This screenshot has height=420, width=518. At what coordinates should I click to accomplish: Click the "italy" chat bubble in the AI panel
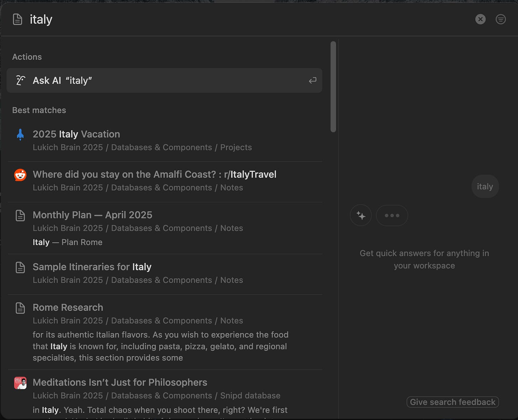[485, 186]
